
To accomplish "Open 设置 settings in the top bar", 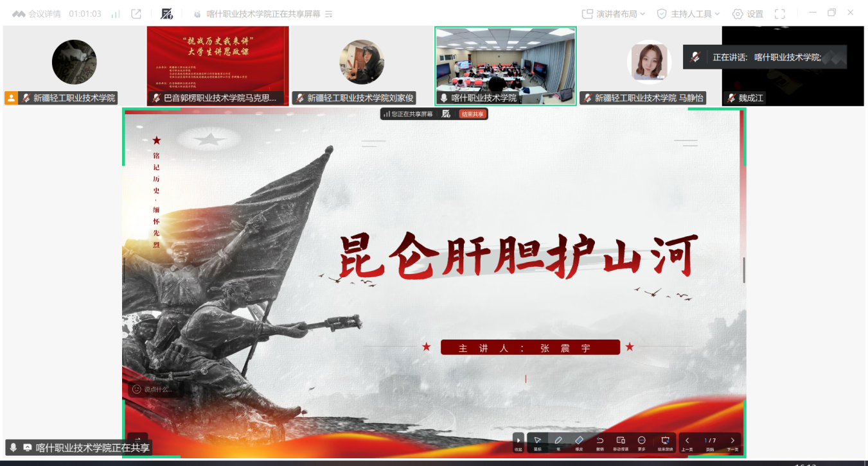I will (748, 13).
